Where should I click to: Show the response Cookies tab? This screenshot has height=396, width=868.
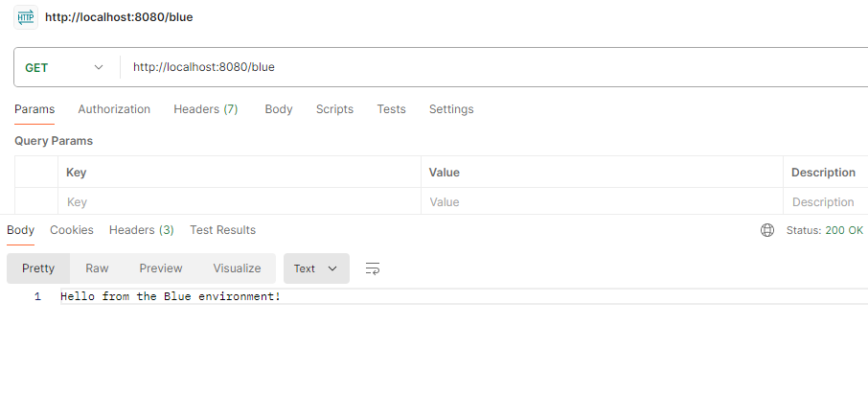point(72,230)
